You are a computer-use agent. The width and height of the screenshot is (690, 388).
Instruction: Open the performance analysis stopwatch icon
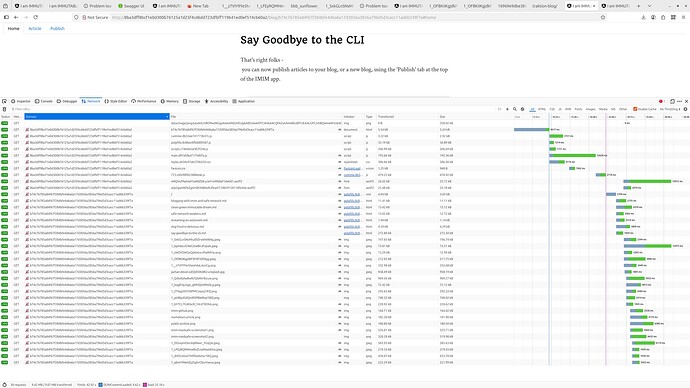pyautogui.click(x=4, y=384)
